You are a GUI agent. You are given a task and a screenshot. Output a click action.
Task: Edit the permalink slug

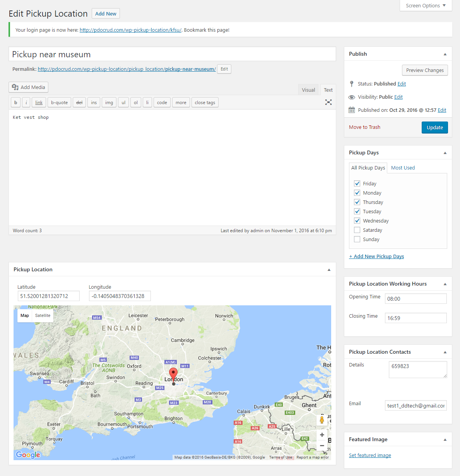(224, 69)
